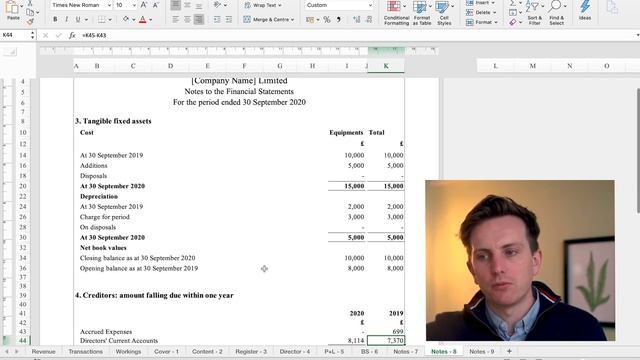The width and height of the screenshot is (640, 360).
Task: Toggle Underline formatting
Action: coord(78,19)
